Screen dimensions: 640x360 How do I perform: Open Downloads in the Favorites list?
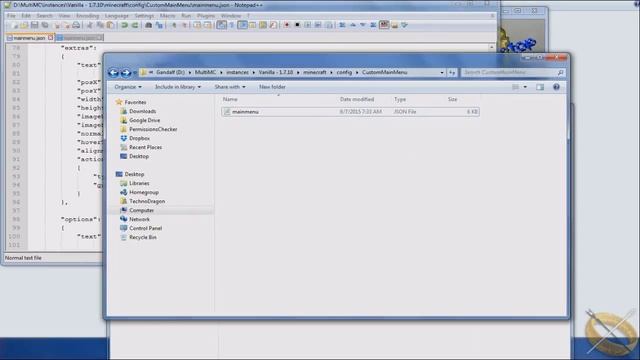[142, 111]
